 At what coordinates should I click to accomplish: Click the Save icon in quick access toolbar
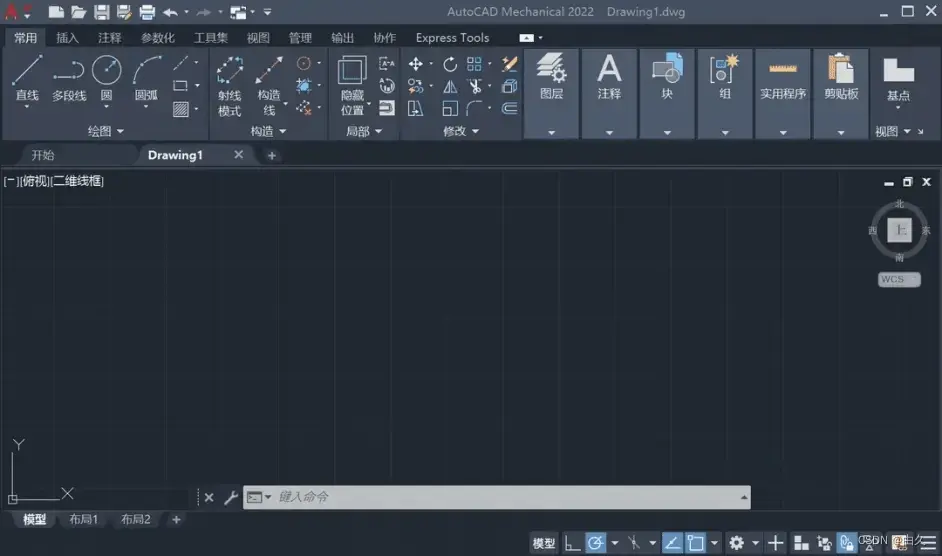click(102, 12)
